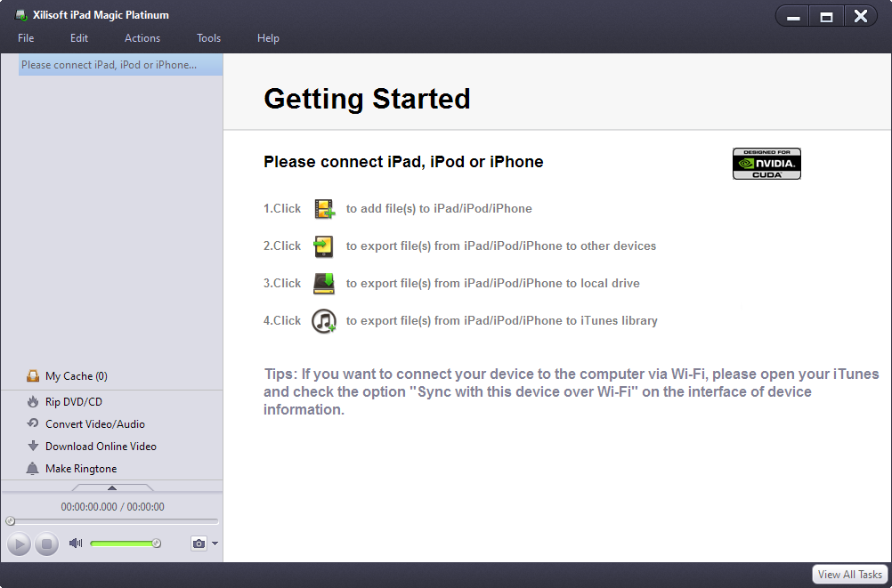Collapse the preview panel with the arrow
Image resolution: width=892 pixels, height=588 pixels.
(112, 487)
